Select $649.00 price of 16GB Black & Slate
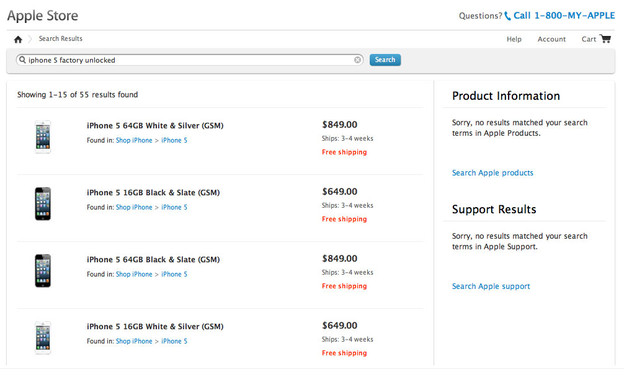 (339, 191)
